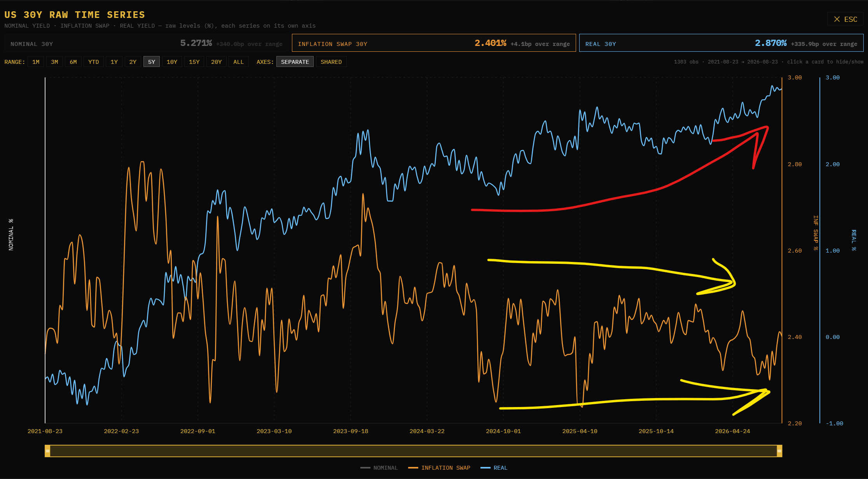Viewport: 868px width, 479px height.
Task: Click the INFLATION SWAP legend entry
Action: 439,468
